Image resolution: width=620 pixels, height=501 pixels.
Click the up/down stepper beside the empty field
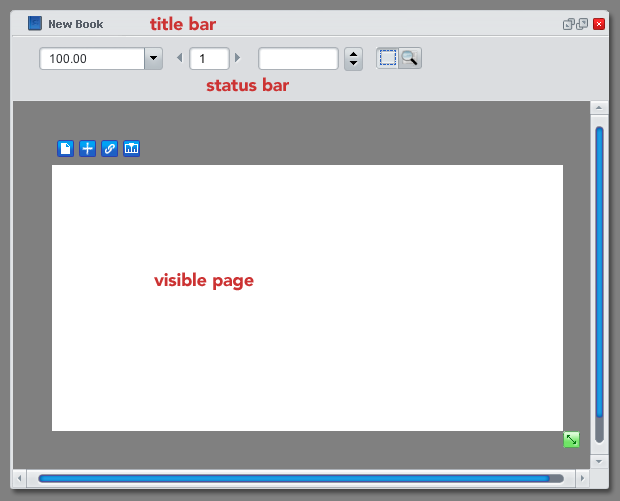pos(353,59)
